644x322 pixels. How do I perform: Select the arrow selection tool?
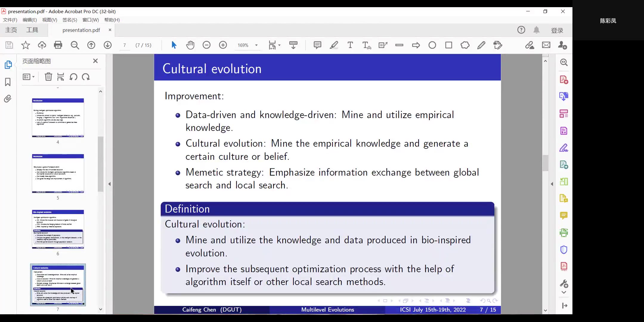[x=174, y=45]
